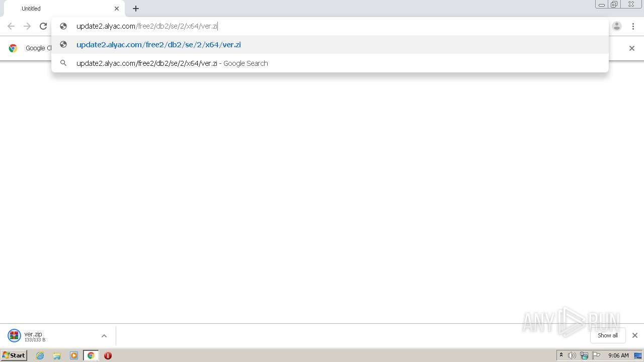Dismiss the Google Chrome info bar
The height and width of the screenshot is (362, 644).
click(632, 48)
